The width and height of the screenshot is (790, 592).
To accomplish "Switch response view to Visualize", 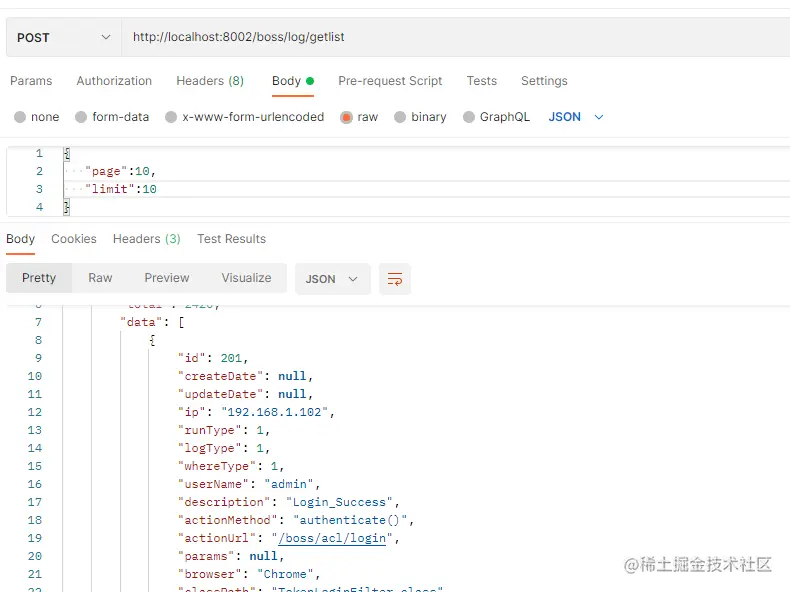I will click(246, 278).
